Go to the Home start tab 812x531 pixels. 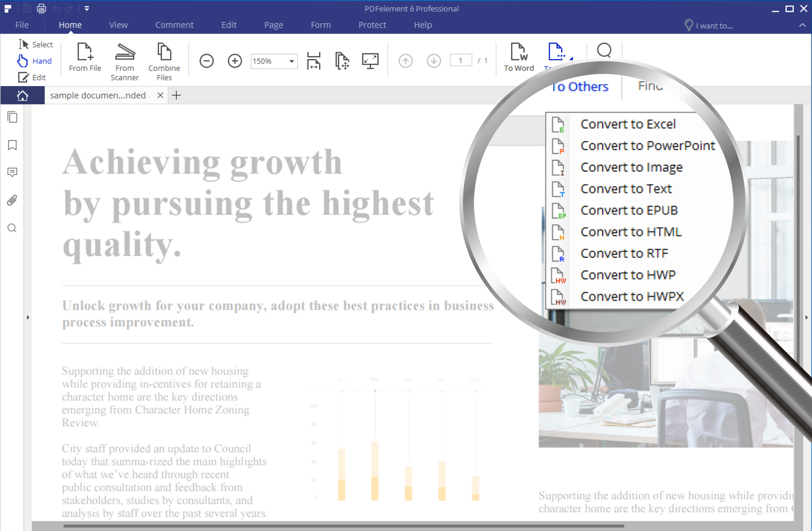click(23, 95)
